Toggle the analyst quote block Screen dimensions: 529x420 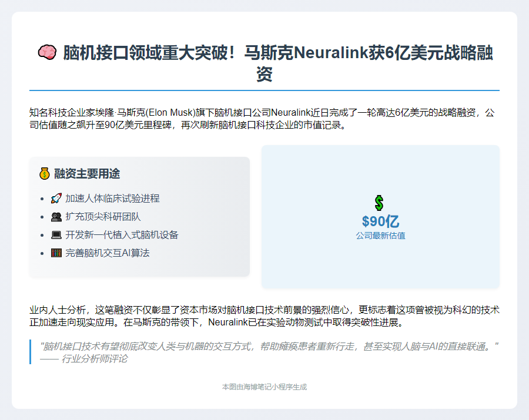(264, 352)
